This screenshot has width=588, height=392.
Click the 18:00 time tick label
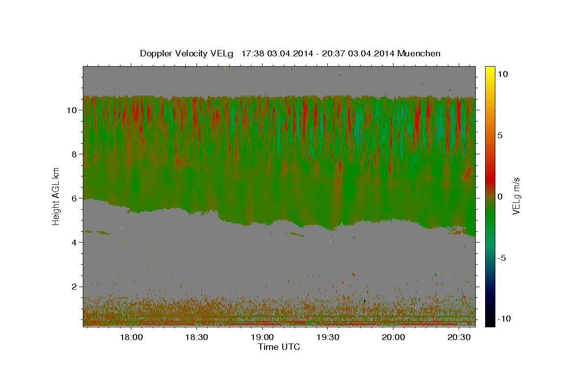131,337
